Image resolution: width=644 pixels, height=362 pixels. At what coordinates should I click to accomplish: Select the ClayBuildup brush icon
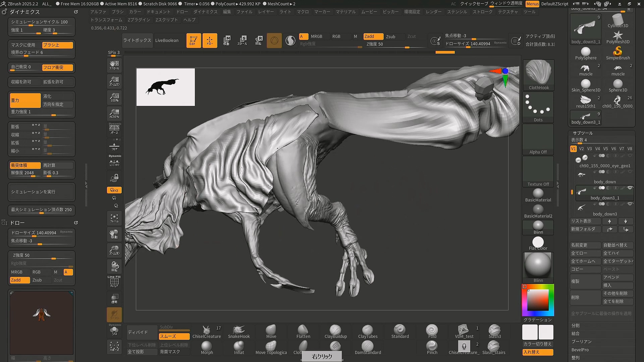coord(335,330)
